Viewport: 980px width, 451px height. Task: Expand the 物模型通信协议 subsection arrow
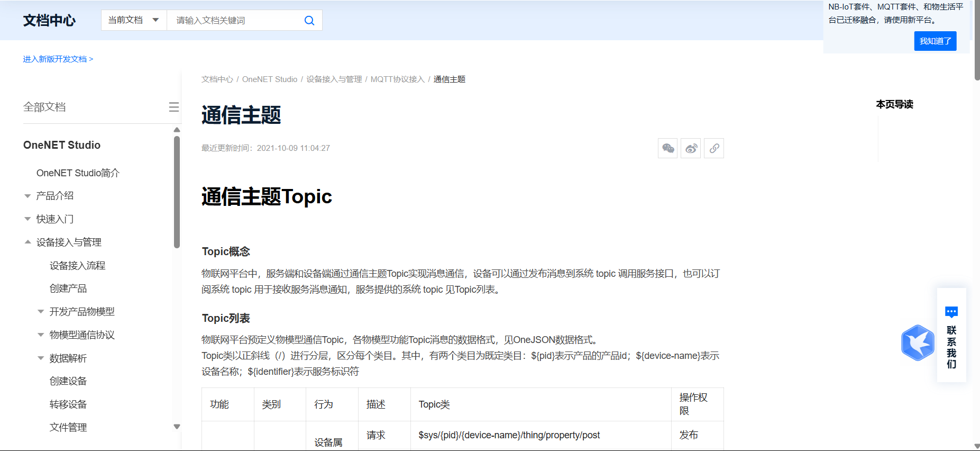pyautogui.click(x=41, y=335)
